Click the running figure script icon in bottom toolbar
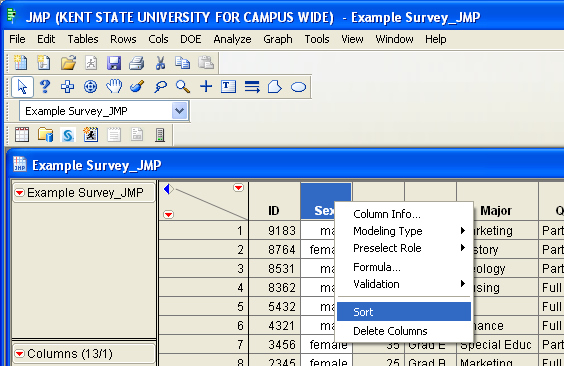564x366 pixels. (x=91, y=135)
